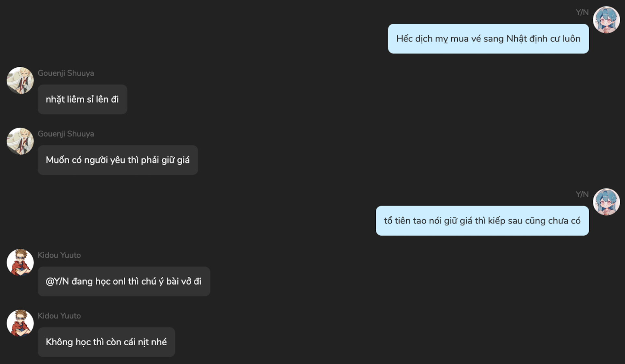This screenshot has width=625, height=364.
Task: Click Kidou Yuuto's avatar by the @Y/N message
Action: (20, 262)
